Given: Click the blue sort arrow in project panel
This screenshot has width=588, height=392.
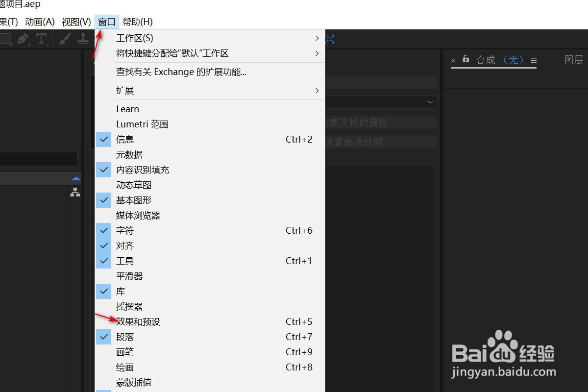Looking at the screenshot, I should pyautogui.click(x=76, y=179).
